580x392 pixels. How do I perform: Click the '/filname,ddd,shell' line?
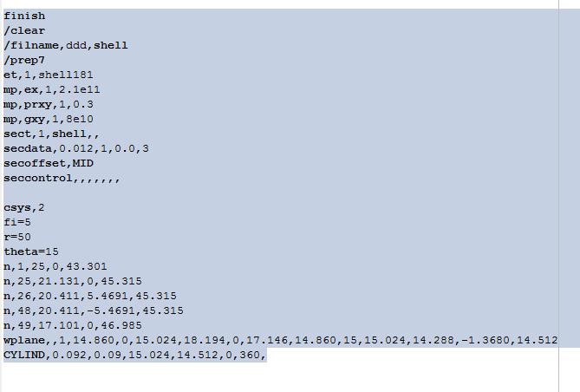[66, 45]
